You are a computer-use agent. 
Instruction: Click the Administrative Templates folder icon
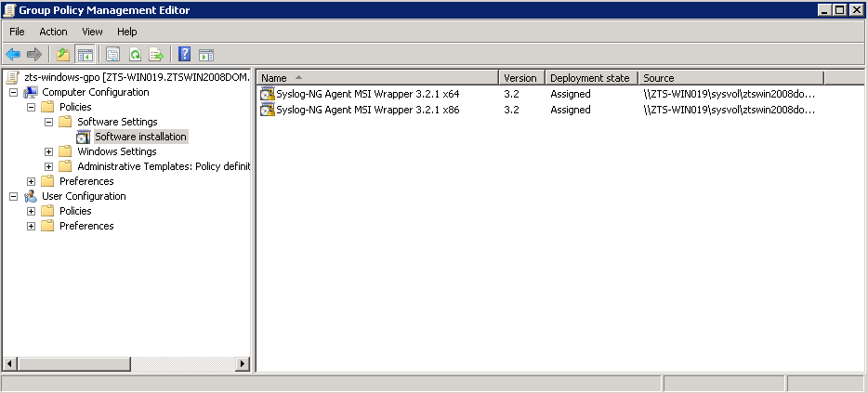coord(66,166)
